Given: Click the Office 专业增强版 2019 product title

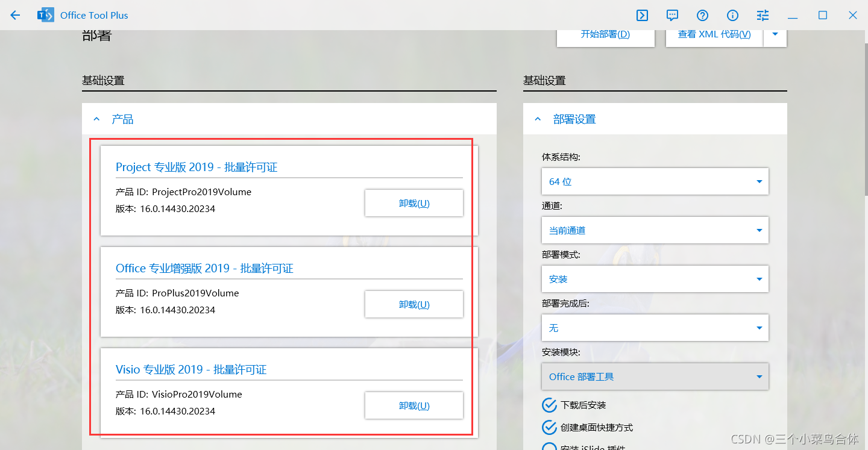Looking at the screenshot, I should pos(204,268).
